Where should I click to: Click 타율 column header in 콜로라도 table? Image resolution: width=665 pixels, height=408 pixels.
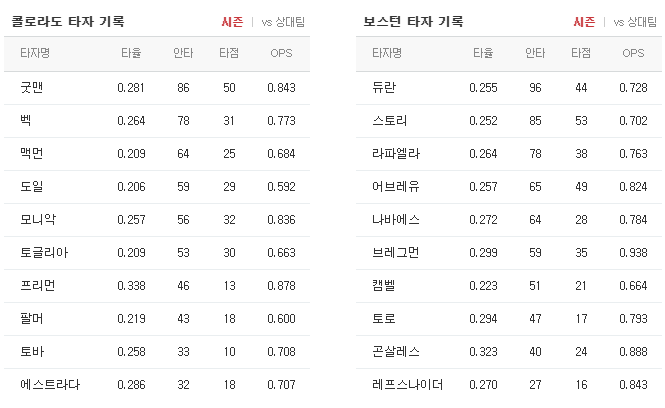click(x=131, y=53)
